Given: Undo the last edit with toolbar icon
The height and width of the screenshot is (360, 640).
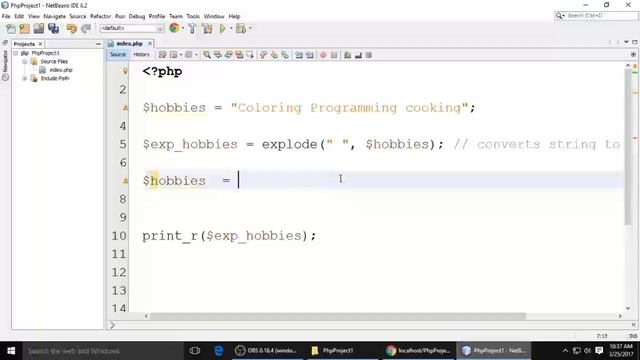Looking at the screenshot, I should (71, 29).
